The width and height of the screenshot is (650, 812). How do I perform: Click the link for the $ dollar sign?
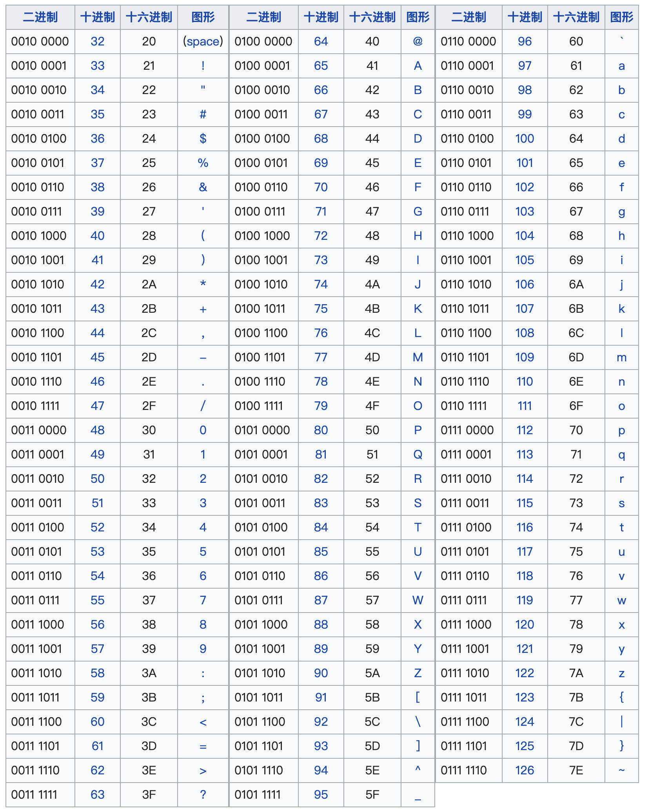point(203,138)
